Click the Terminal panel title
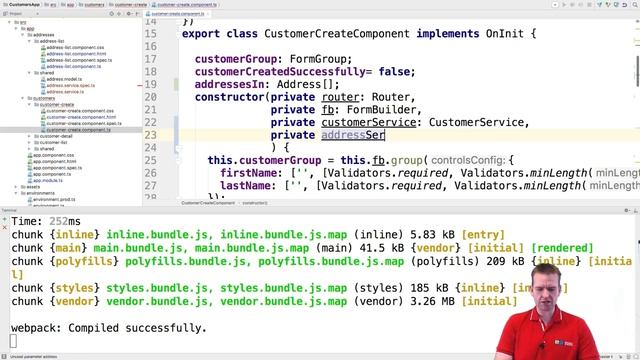Screen dimensions: 640x360 (x=9, y=210)
